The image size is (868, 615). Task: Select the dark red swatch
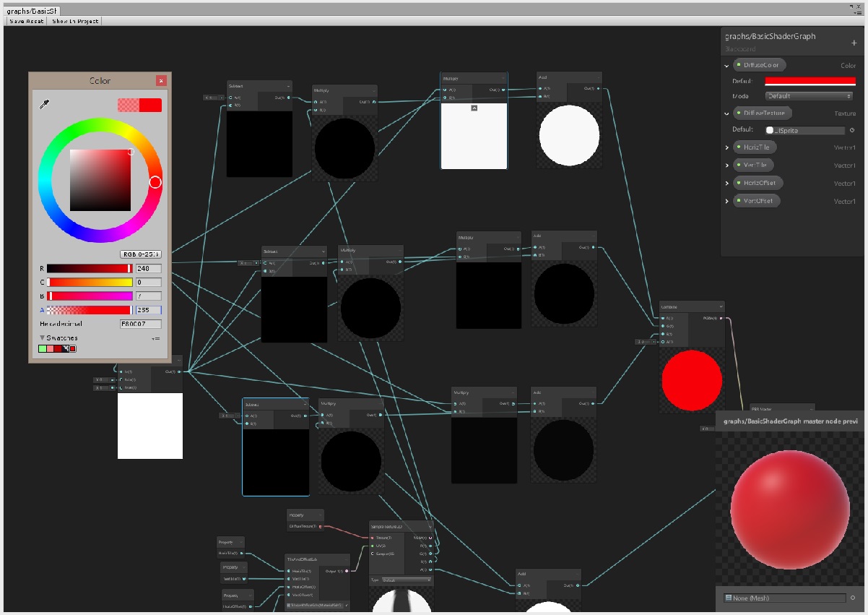[57, 349]
